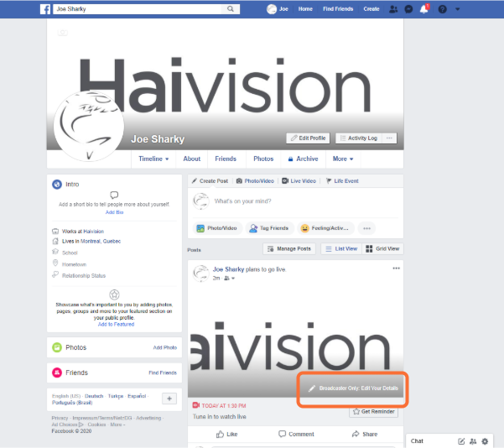The height and width of the screenshot is (448, 504).
Task: Expand the Timeline dropdown tab
Action: coord(153,159)
